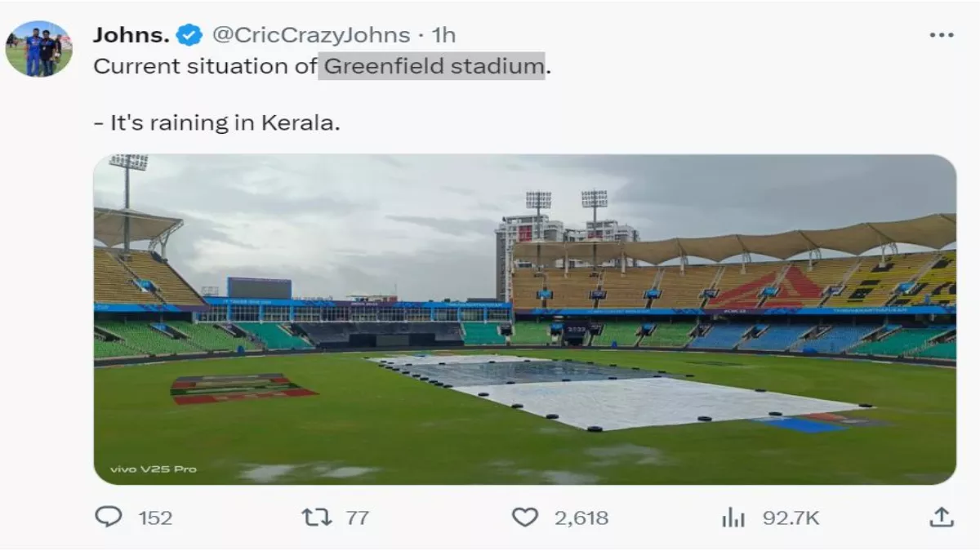Viewport: 980px width, 551px height.
Task: Open the Johns profile avatar picture
Action: (x=39, y=49)
